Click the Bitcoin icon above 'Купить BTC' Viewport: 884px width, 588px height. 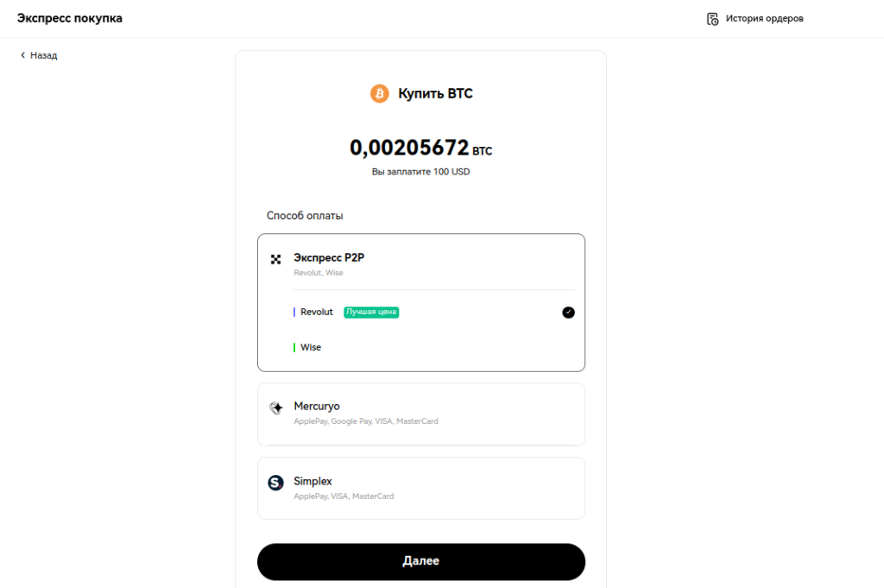click(380, 93)
